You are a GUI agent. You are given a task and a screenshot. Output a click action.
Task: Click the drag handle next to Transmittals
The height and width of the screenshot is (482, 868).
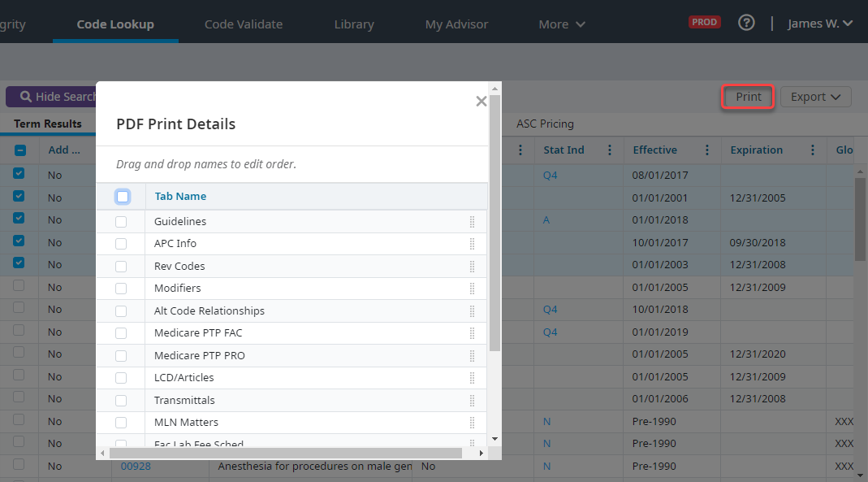[x=471, y=400]
